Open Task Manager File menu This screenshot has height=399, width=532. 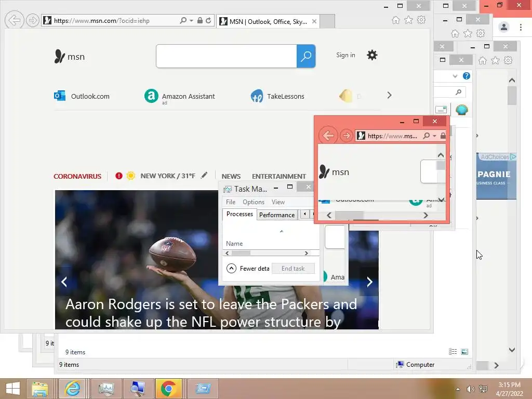(231, 202)
